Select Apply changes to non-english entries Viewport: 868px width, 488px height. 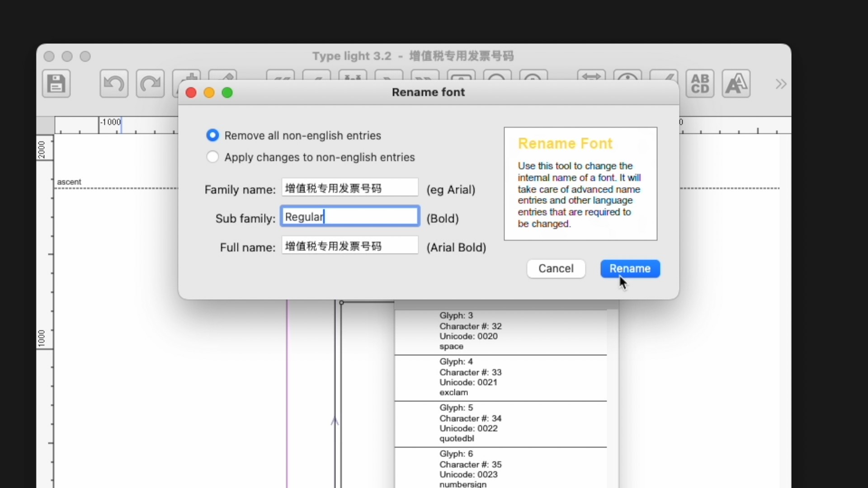tap(212, 157)
